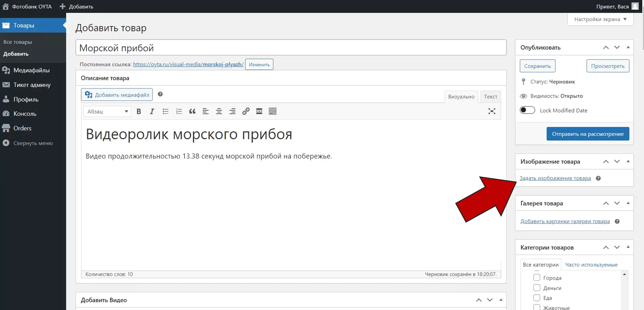Viewport: 644px width, 310px height.
Task: Click the home icon of Фотобанк OYTA
Action: 6,6
